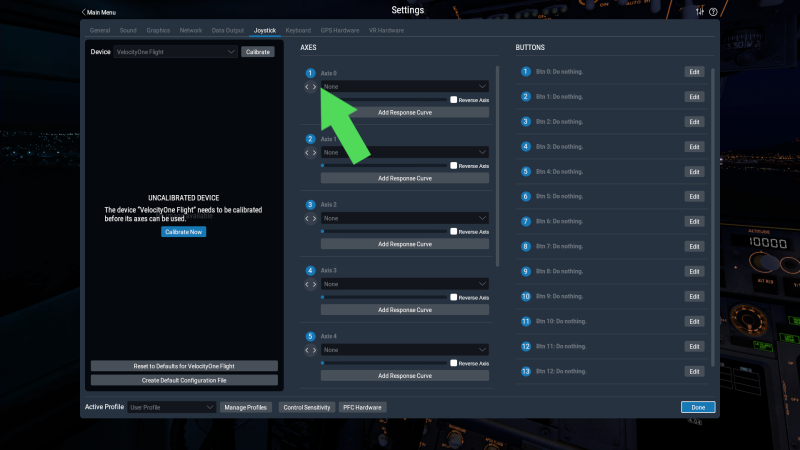Click the number 1 badge for Btn 0
800x450 pixels.
pyautogui.click(x=526, y=71)
